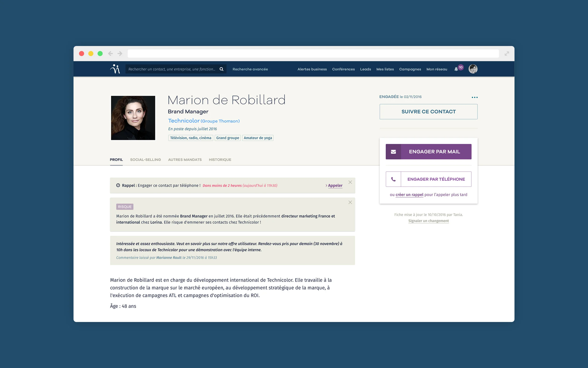Click the Marianne Rault author name
This screenshot has height=368, width=588.
tap(169, 258)
